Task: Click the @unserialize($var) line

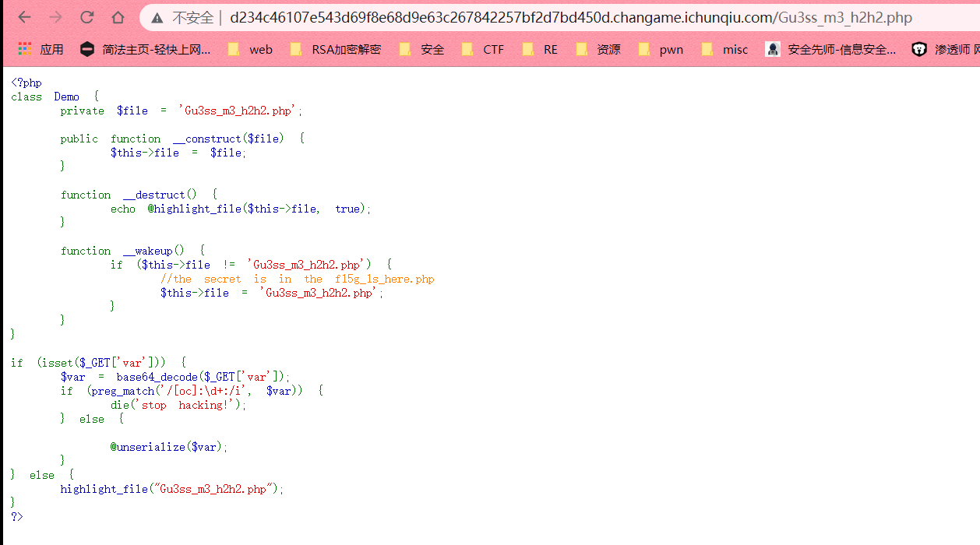Action: coord(169,447)
